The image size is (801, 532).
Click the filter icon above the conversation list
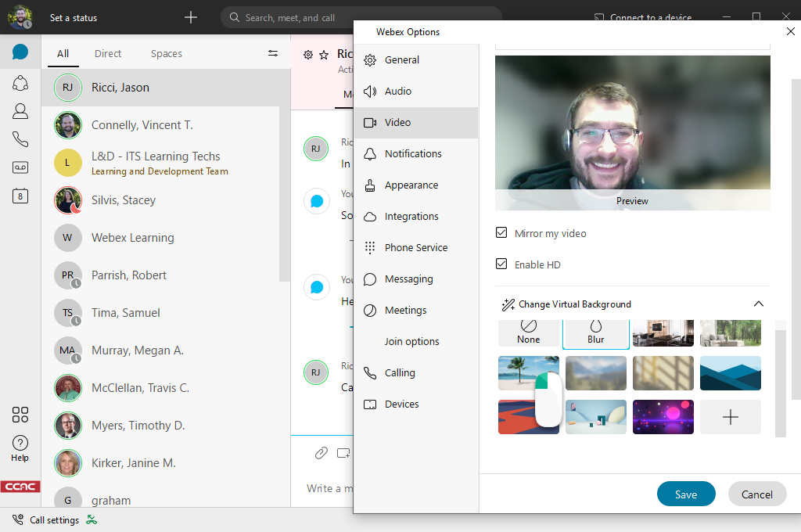click(273, 53)
